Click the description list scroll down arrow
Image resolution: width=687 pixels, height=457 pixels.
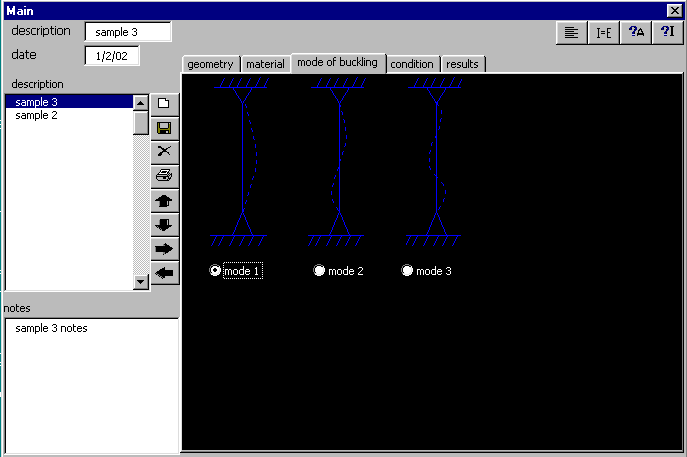(141, 282)
